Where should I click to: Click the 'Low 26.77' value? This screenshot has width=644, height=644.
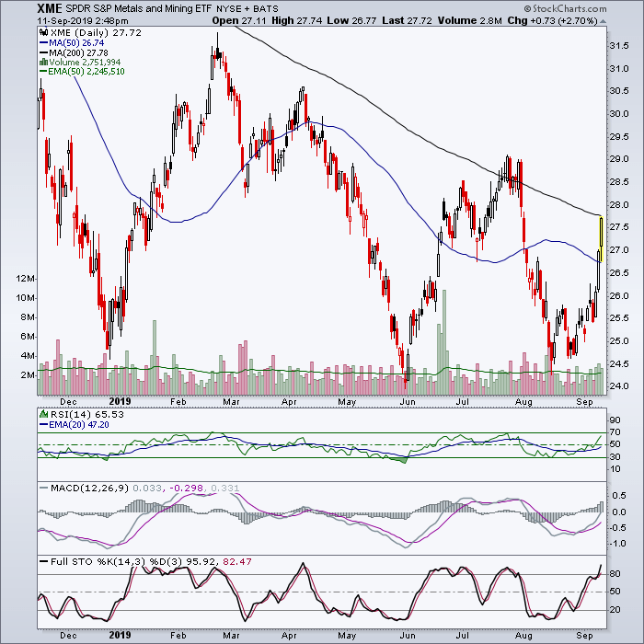point(351,20)
